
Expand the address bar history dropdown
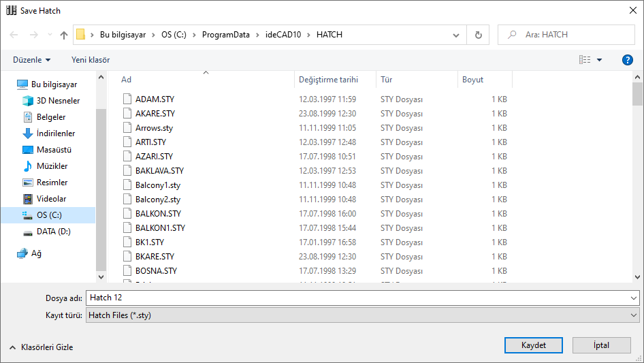pos(456,35)
